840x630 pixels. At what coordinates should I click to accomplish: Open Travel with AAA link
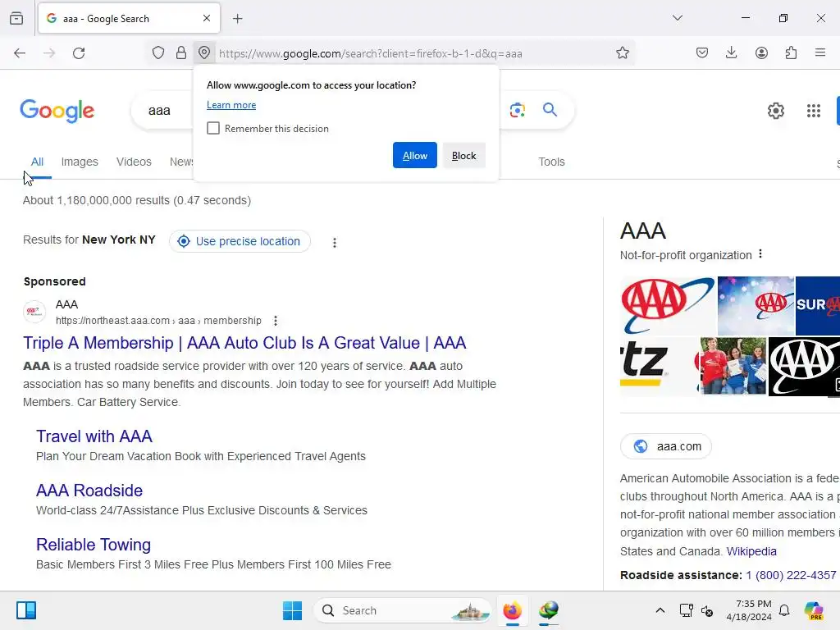point(94,436)
